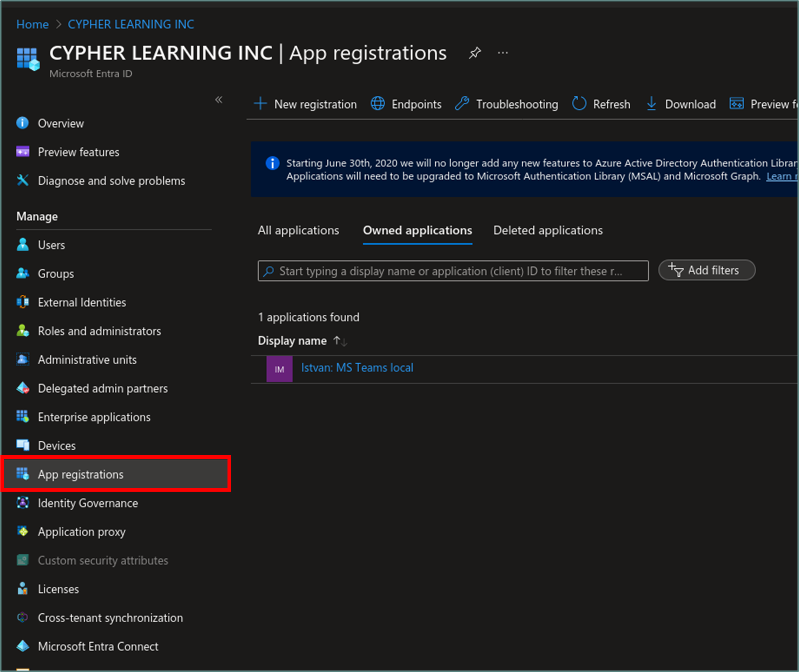Open Enterprise applications in sidebar
799x672 pixels.
(94, 417)
